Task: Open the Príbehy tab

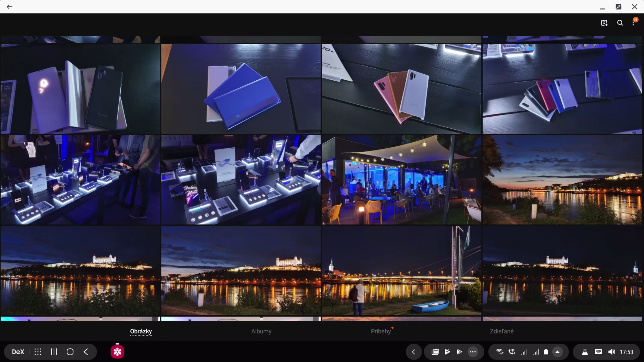Action: tap(381, 331)
